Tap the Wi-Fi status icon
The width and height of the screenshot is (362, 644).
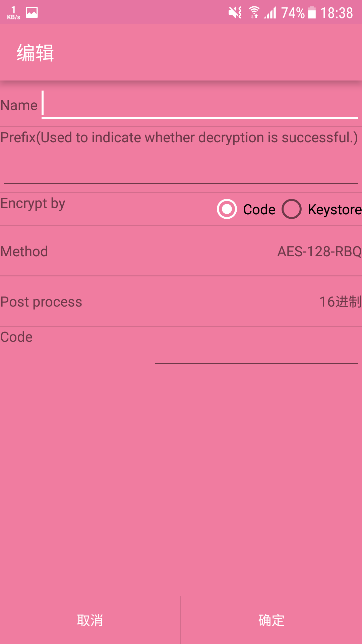pos(254,13)
